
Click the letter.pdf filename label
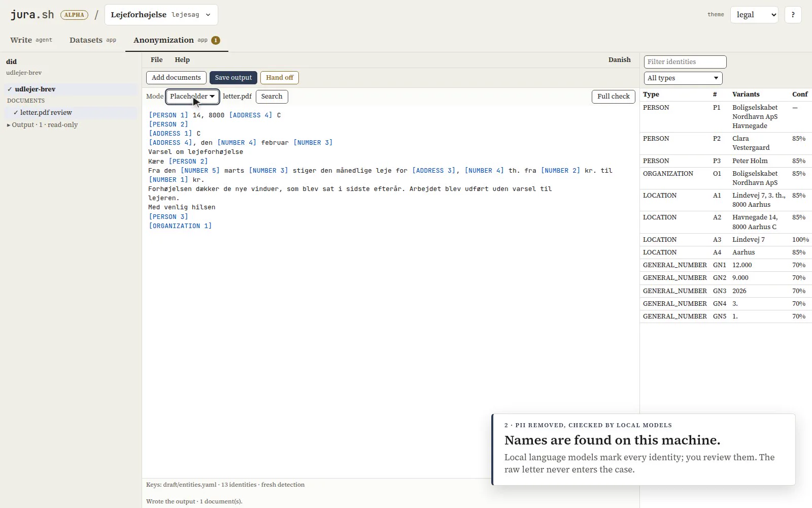237,97
